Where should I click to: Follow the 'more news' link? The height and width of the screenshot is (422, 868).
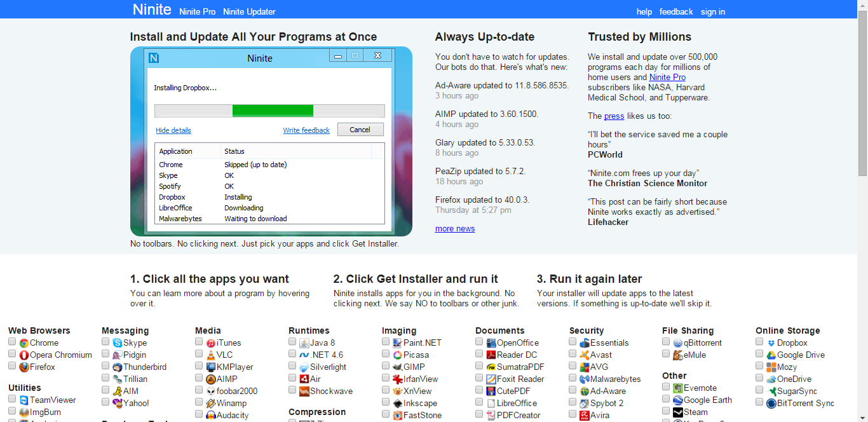click(x=455, y=229)
